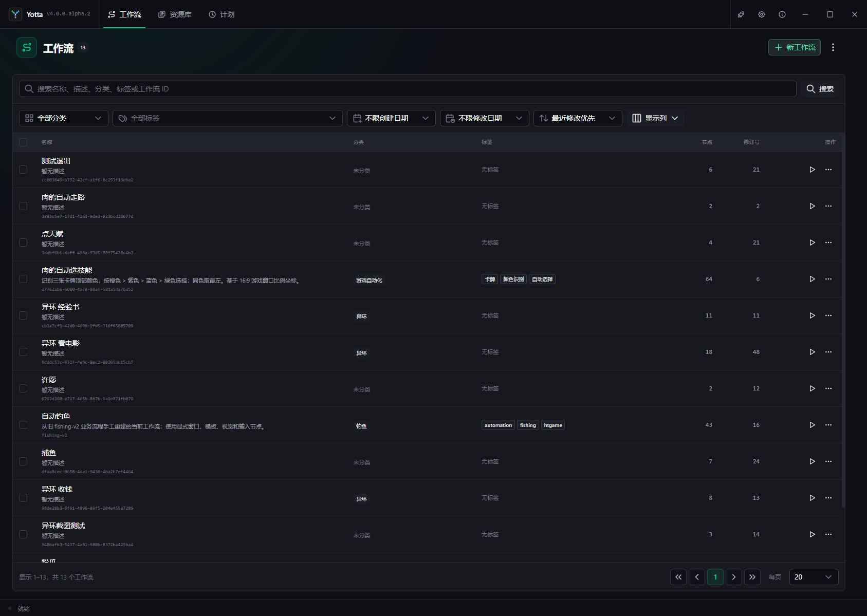Screen dimensions: 867x616
Task: Click the table's vertical scrollbar
Action: point(843,321)
